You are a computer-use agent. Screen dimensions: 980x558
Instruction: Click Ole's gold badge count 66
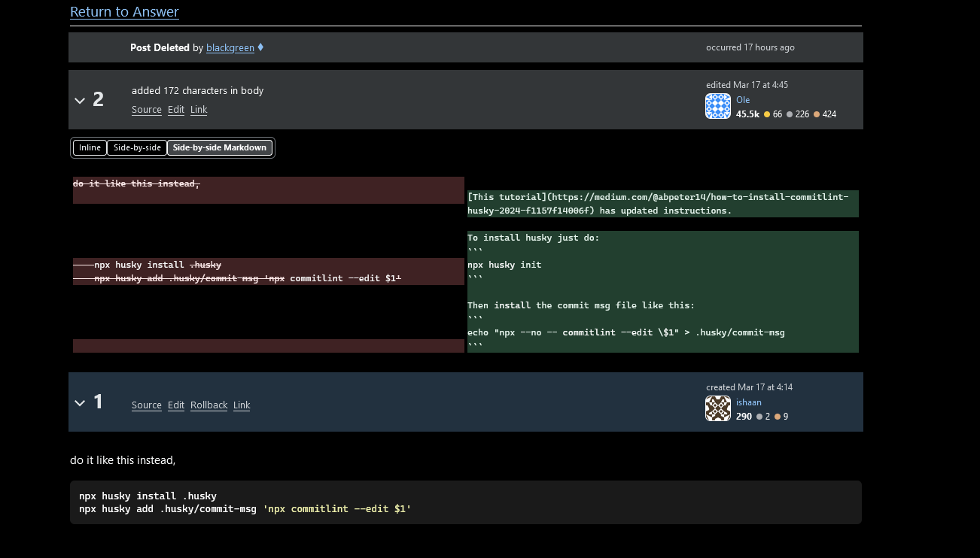tap(773, 114)
